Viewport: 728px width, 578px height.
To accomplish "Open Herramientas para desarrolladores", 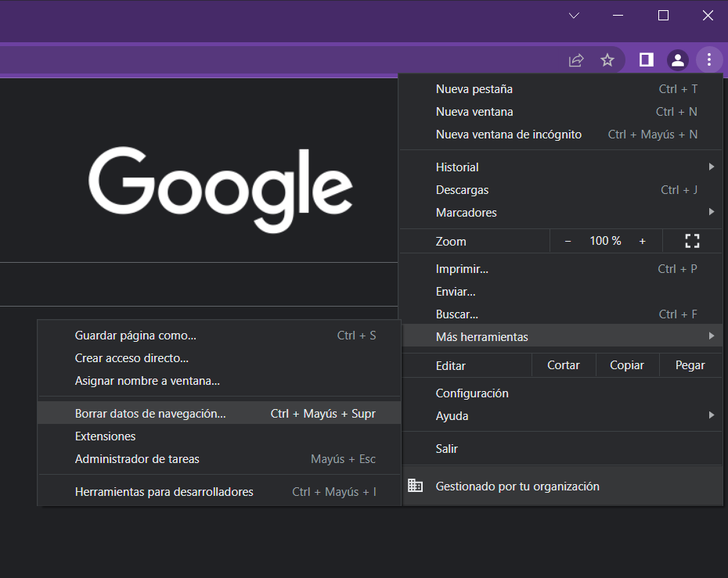I will [x=164, y=492].
